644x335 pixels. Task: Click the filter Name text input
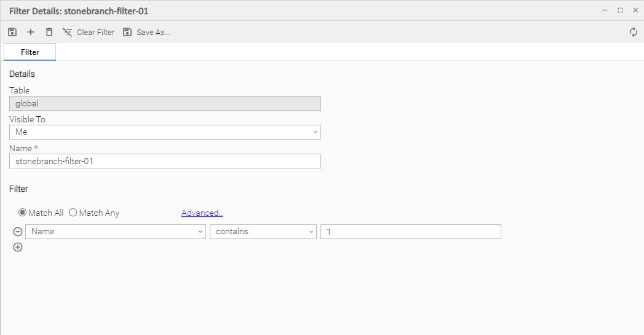(165, 161)
